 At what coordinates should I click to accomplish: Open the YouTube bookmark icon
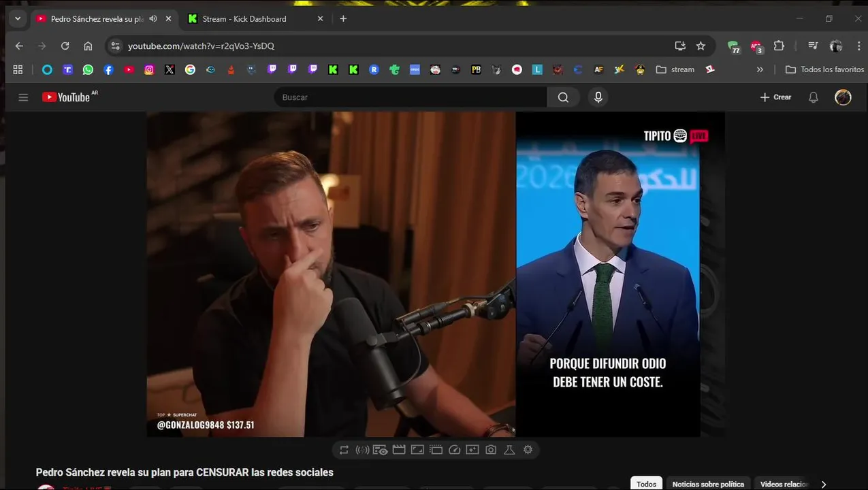(129, 69)
